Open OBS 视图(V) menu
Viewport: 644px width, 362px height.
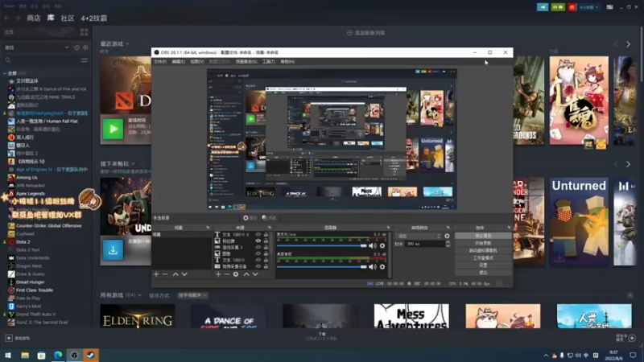(x=197, y=62)
